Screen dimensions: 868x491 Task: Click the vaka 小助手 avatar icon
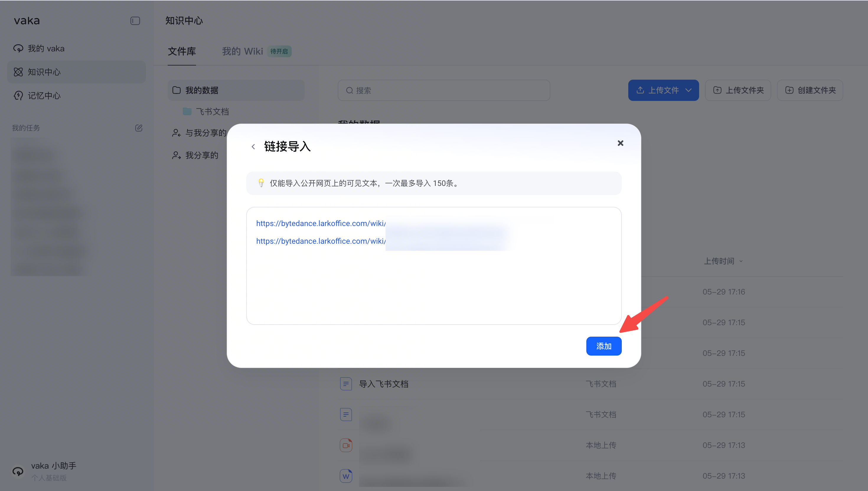click(x=18, y=471)
